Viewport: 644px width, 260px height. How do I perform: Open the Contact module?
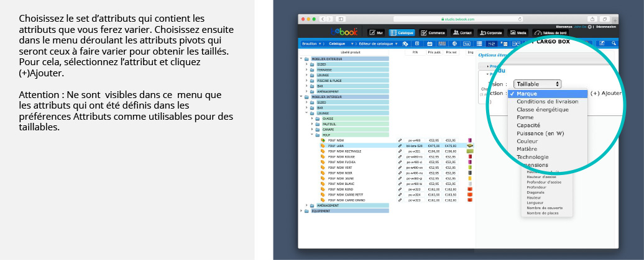462,32
